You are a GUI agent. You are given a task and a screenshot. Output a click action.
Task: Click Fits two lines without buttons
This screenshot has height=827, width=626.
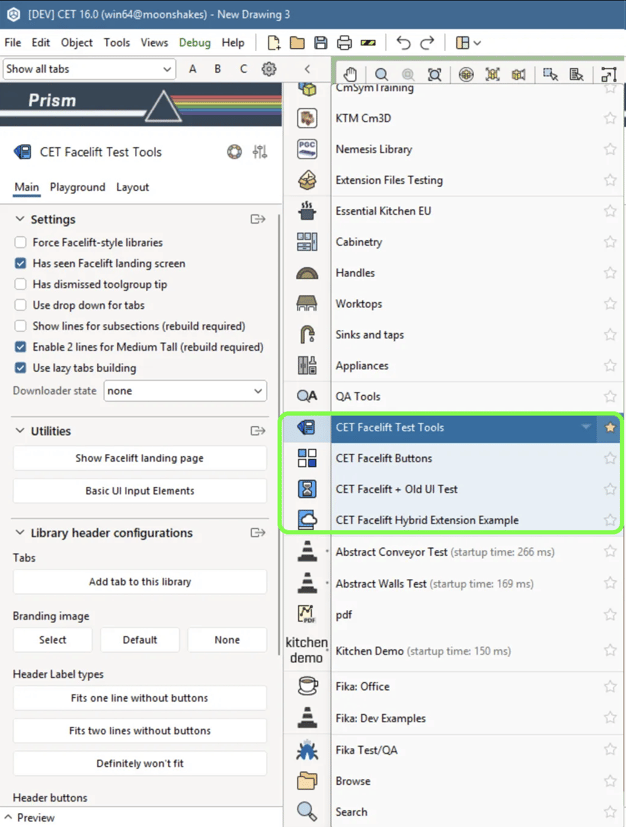(140, 730)
